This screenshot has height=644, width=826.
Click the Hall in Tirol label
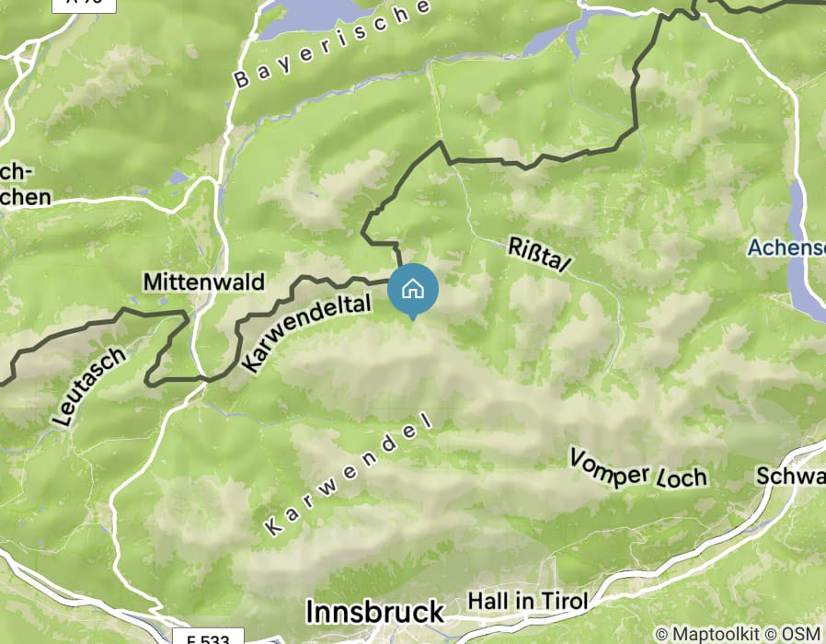528,602
